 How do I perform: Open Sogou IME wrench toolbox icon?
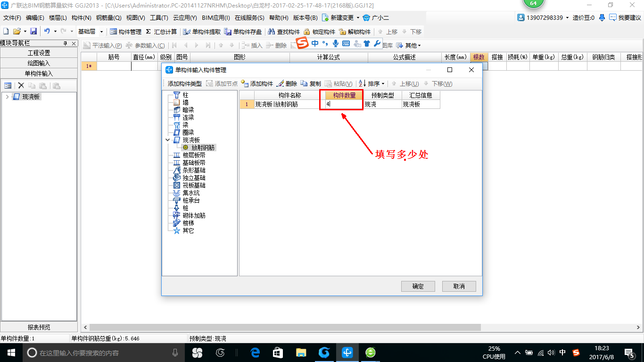tap(377, 43)
